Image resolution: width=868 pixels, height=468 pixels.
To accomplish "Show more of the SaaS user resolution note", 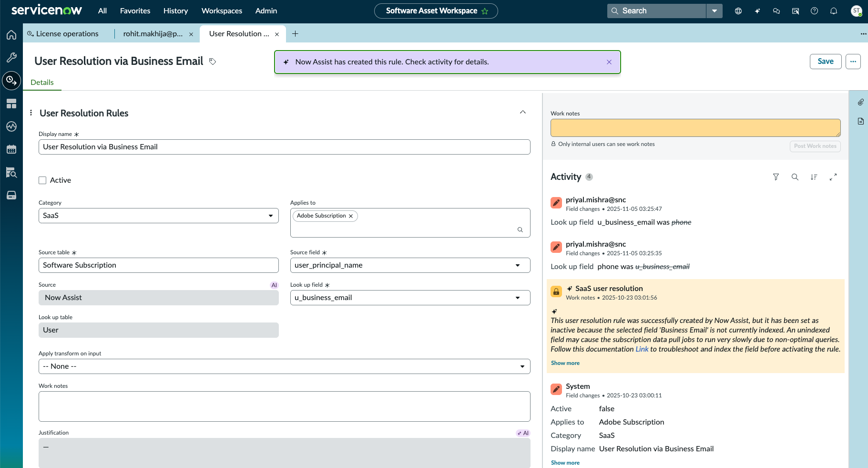I will point(565,363).
